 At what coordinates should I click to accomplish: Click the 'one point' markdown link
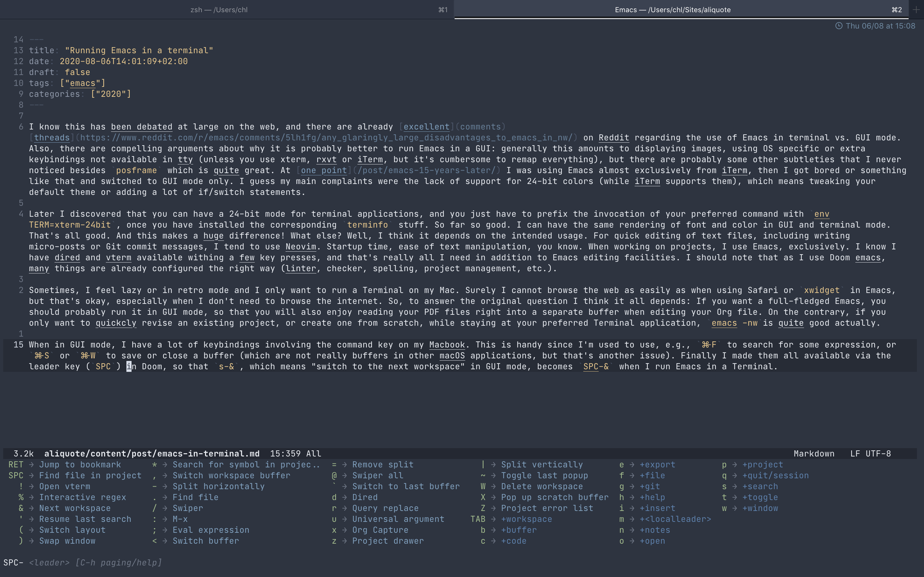[324, 171]
